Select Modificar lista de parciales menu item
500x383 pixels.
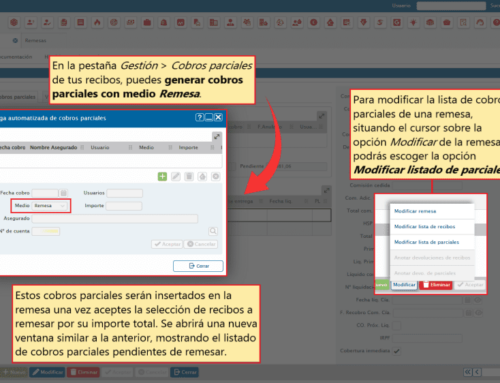[x=432, y=242]
